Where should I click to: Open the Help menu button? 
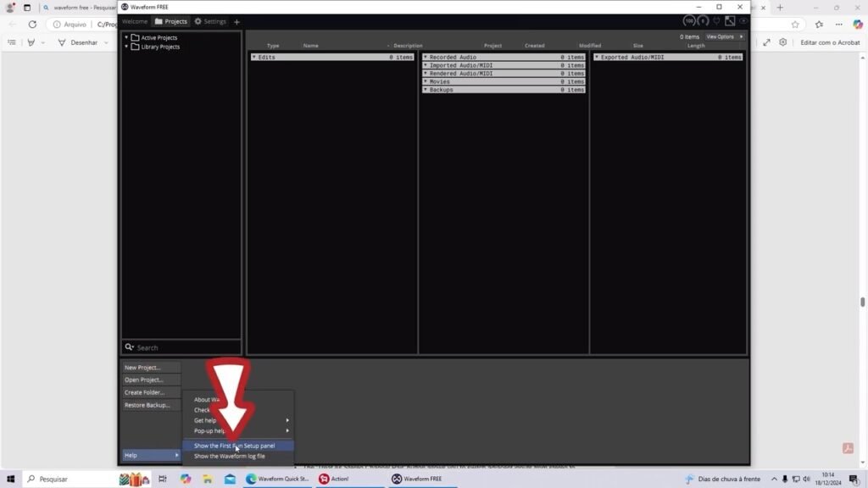(x=151, y=455)
